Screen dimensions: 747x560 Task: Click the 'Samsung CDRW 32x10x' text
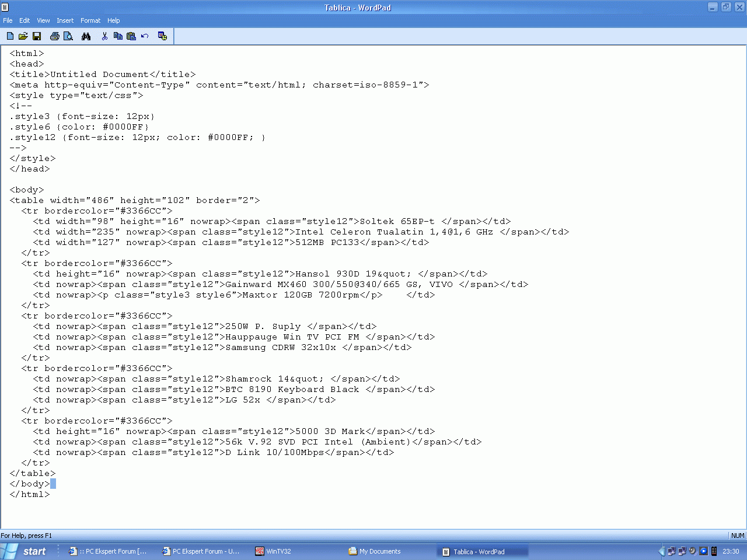(x=281, y=348)
